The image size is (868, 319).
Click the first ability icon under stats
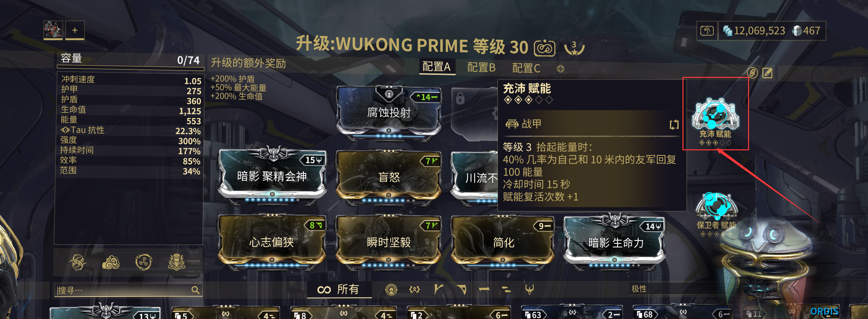tap(77, 262)
